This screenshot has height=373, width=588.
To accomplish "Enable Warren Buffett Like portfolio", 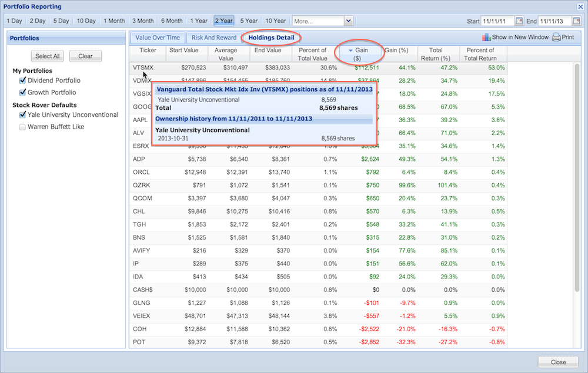I will 22,127.
